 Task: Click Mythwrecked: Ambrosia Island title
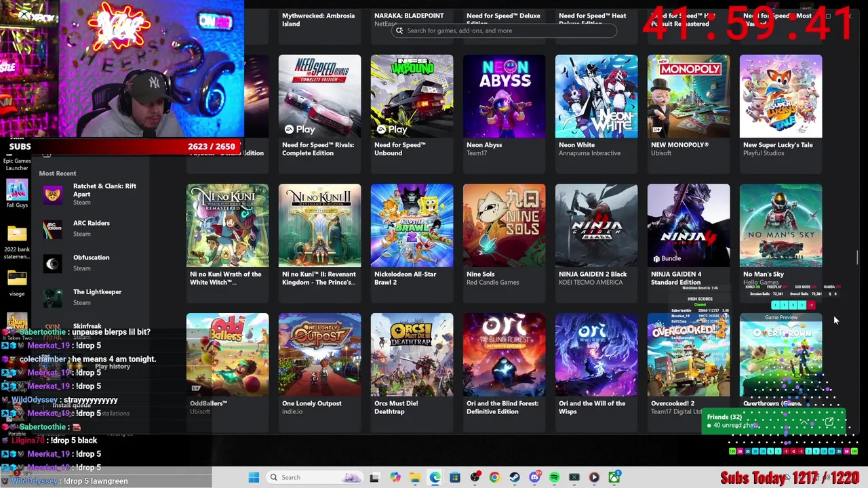318,20
